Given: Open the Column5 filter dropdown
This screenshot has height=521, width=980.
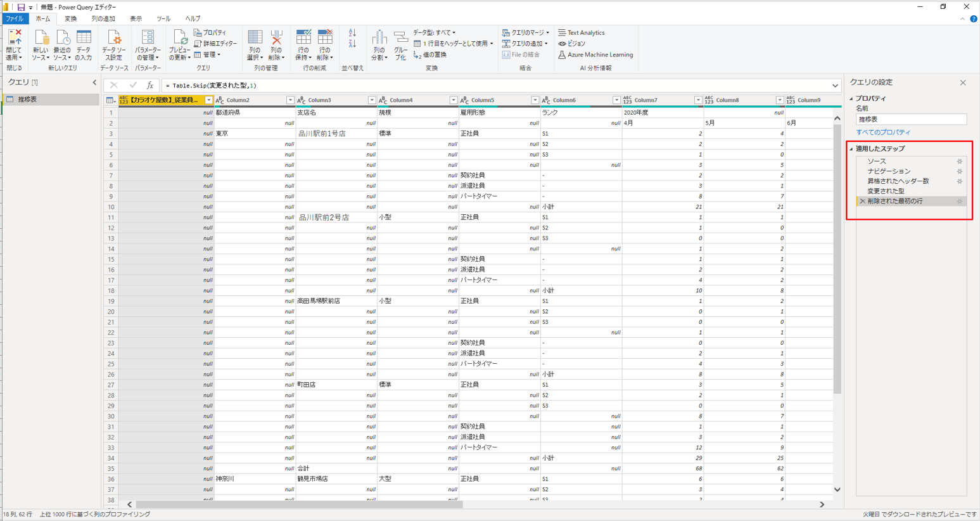Looking at the screenshot, I should (x=535, y=100).
